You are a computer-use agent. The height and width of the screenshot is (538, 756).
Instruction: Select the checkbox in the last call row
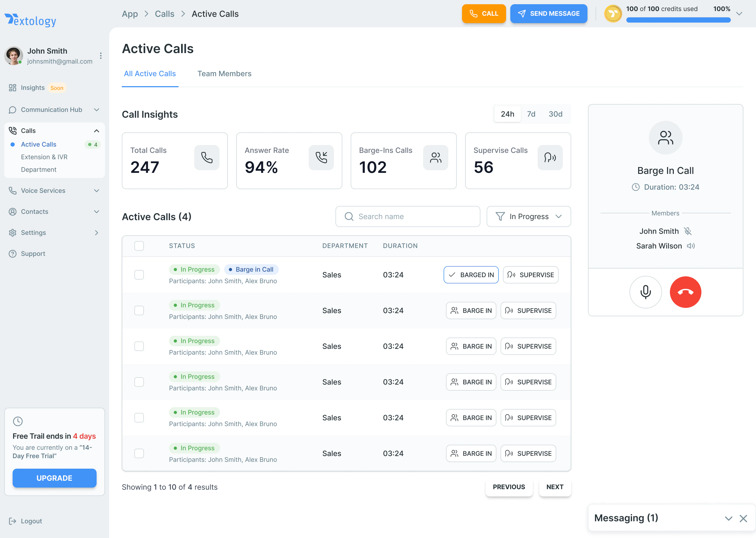(x=139, y=453)
